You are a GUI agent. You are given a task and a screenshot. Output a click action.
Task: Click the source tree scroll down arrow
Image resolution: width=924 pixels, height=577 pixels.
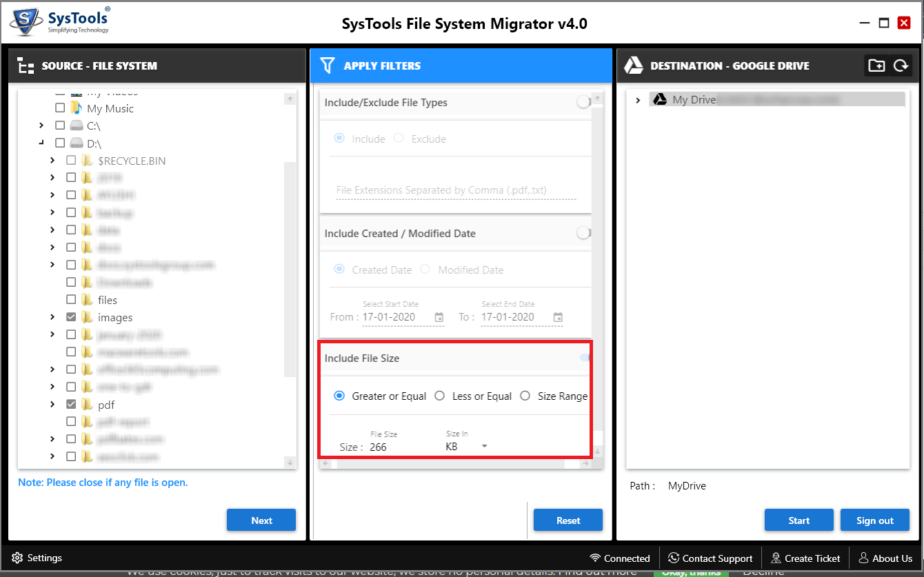[x=290, y=462]
